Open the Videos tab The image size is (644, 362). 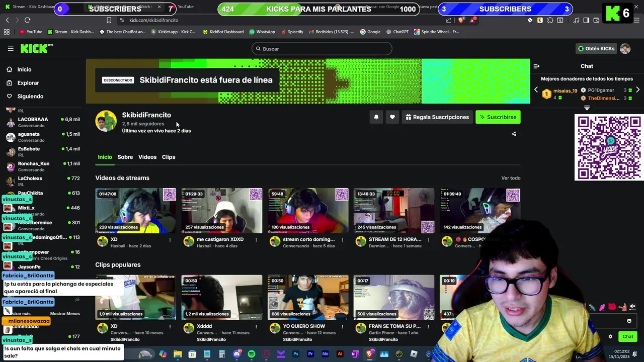coord(147,157)
